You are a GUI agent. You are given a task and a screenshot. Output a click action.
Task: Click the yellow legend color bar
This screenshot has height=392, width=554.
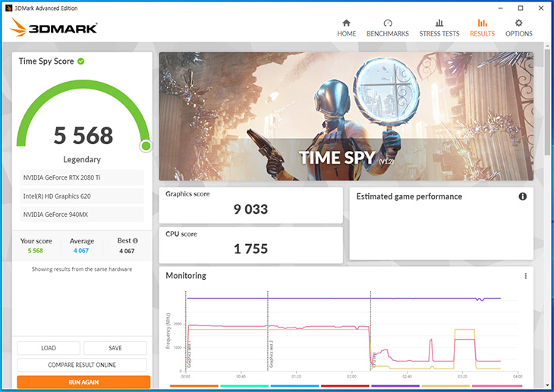pyautogui.click(x=446, y=386)
